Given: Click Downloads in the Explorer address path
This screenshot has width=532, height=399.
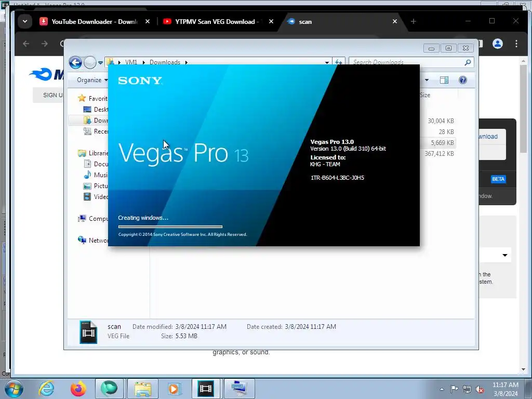Looking at the screenshot, I should point(165,62).
